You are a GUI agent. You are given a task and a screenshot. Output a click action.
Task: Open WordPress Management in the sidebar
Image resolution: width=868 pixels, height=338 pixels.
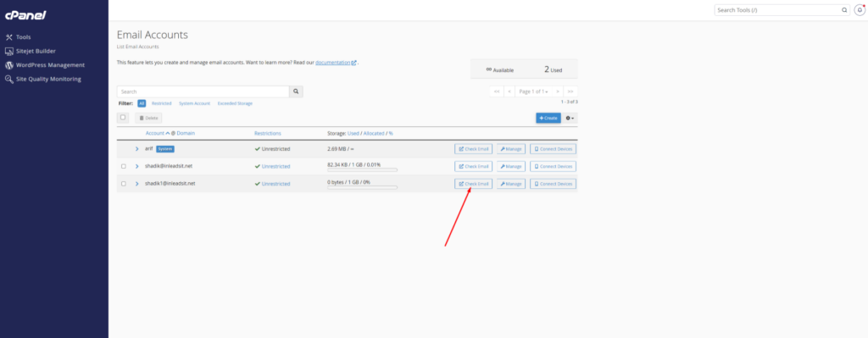point(45,64)
